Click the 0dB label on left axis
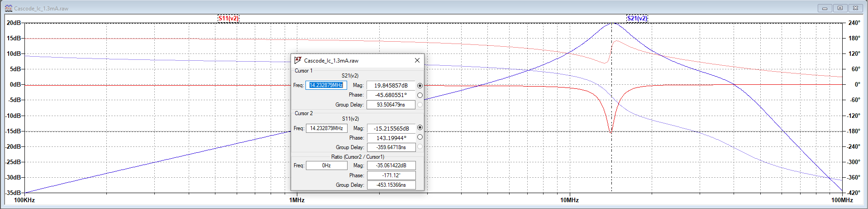Image resolution: width=868 pixels, height=209 pixels. point(15,84)
